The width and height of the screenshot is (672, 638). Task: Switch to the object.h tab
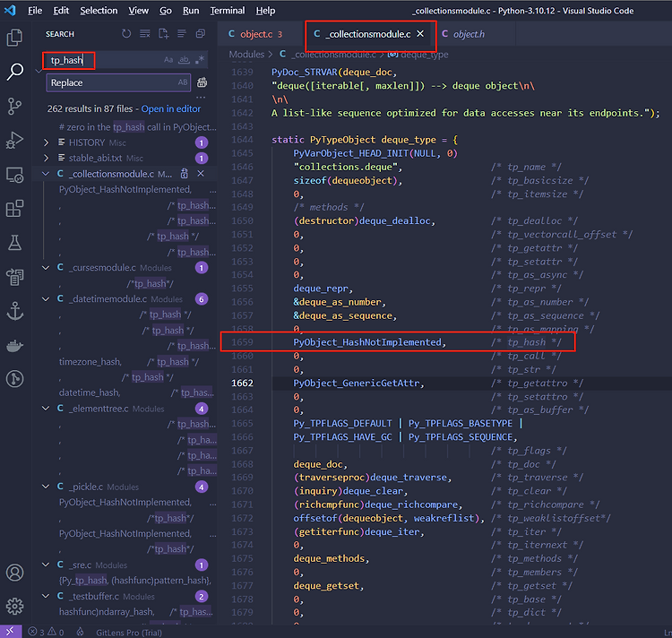469,34
